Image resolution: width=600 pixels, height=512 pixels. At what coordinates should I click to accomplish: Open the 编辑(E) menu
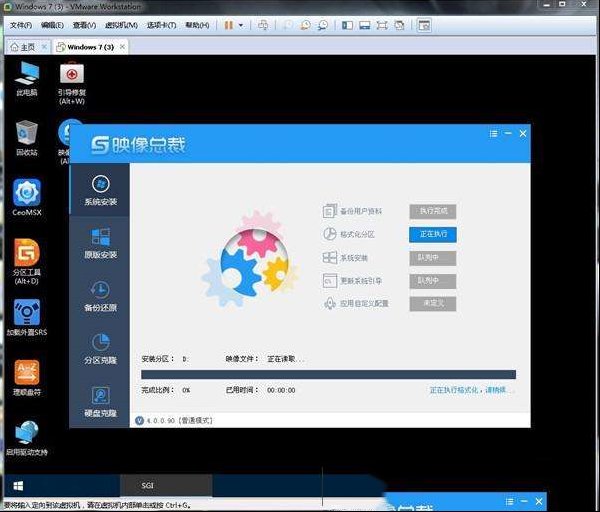pos(52,26)
